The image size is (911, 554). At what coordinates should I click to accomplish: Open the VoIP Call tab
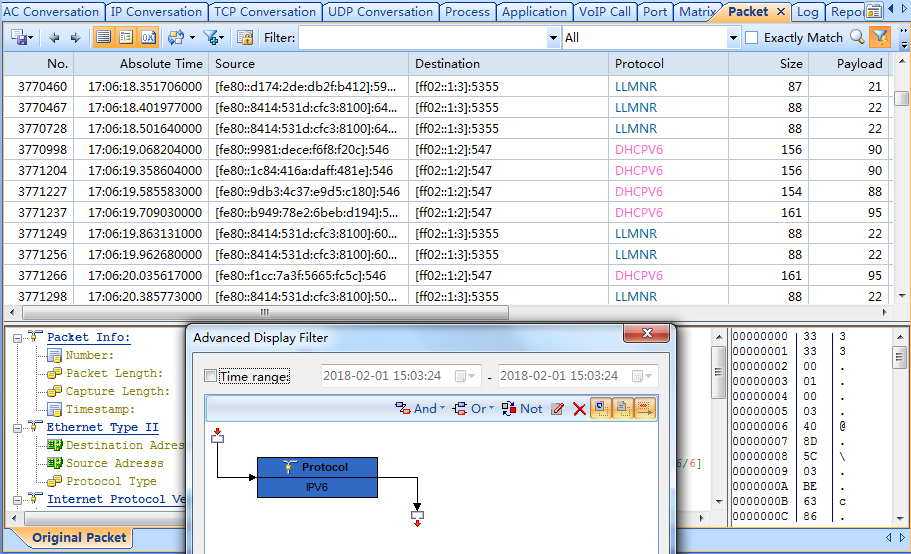[605, 12]
